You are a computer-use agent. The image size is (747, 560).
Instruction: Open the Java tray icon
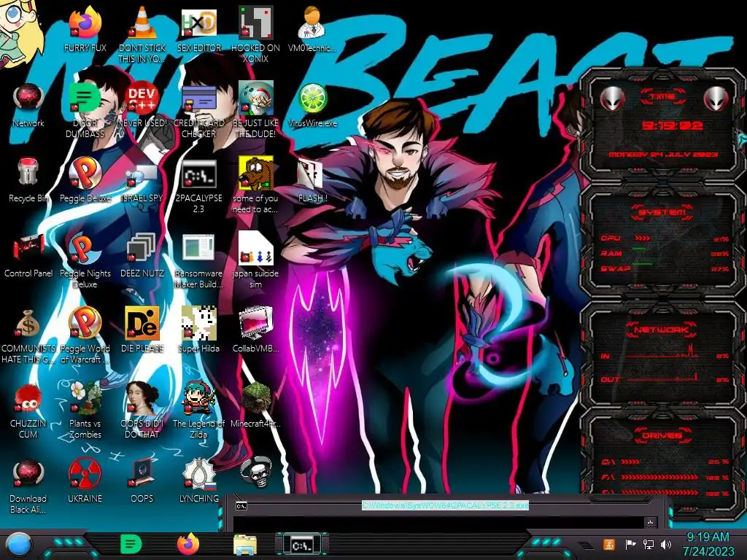pyautogui.click(x=608, y=544)
